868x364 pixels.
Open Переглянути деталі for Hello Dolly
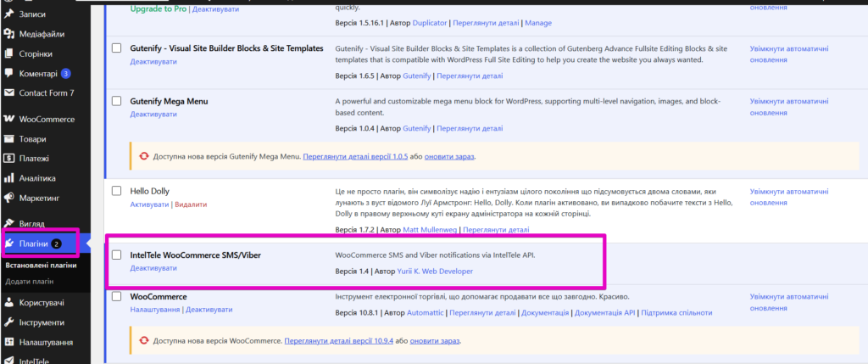[x=496, y=229]
